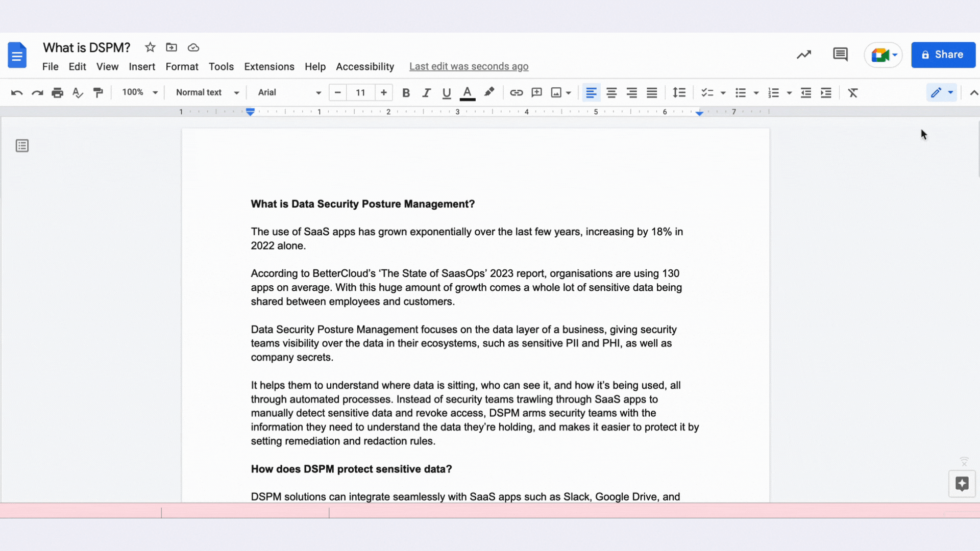Toggle bold formatting
Image resolution: width=980 pixels, height=551 pixels.
[x=406, y=92]
